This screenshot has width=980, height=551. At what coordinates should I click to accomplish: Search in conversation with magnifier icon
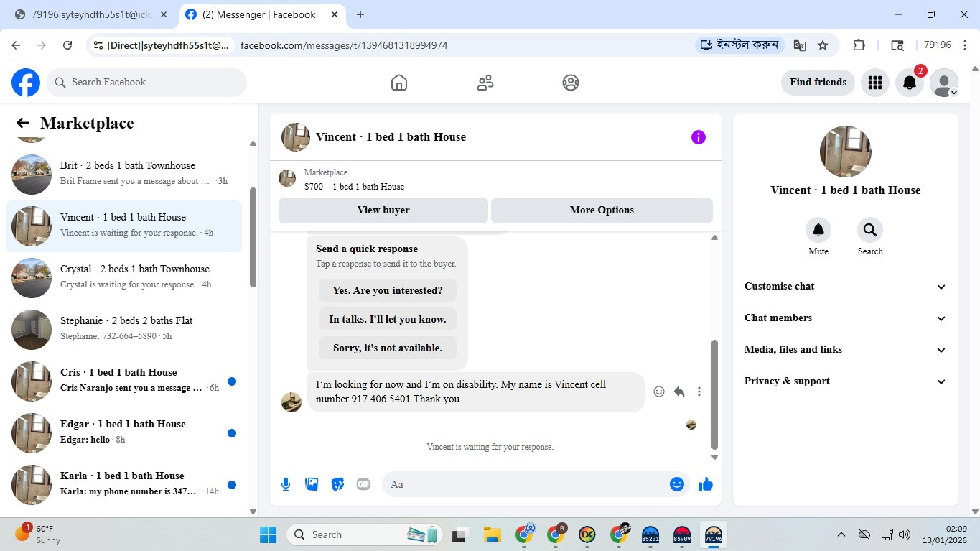click(x=870, y=230)
